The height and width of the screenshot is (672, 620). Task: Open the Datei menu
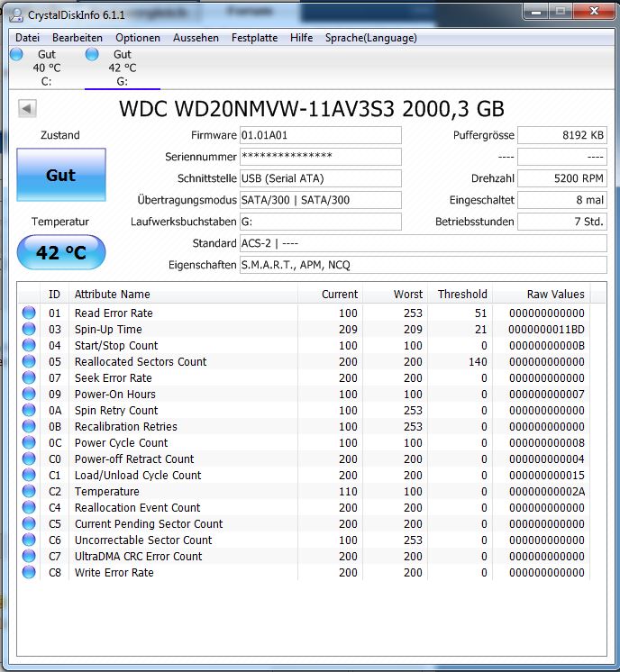point(27,38)
